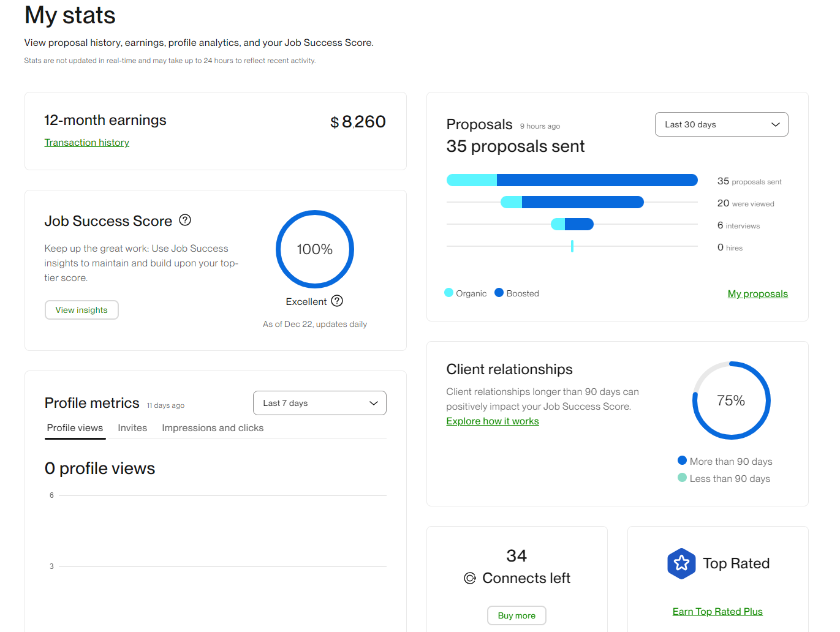This screenshot has height=632, width=840.
Task: Open Transaction history
Action: click(86, 142)
